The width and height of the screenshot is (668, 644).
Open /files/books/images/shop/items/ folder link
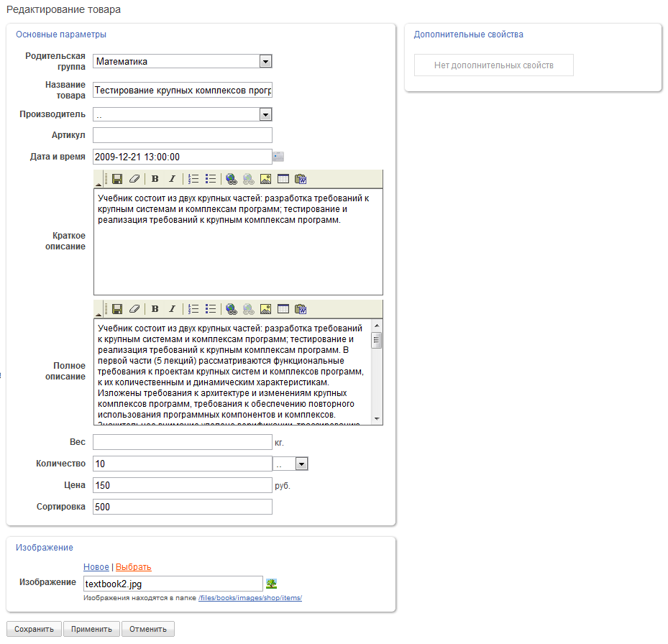(x=250, y=597)
